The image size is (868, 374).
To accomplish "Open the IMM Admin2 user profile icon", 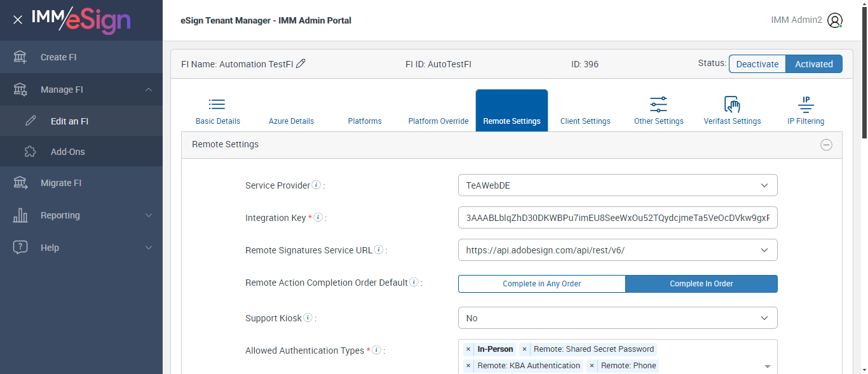I will click(x=835, y=20).
